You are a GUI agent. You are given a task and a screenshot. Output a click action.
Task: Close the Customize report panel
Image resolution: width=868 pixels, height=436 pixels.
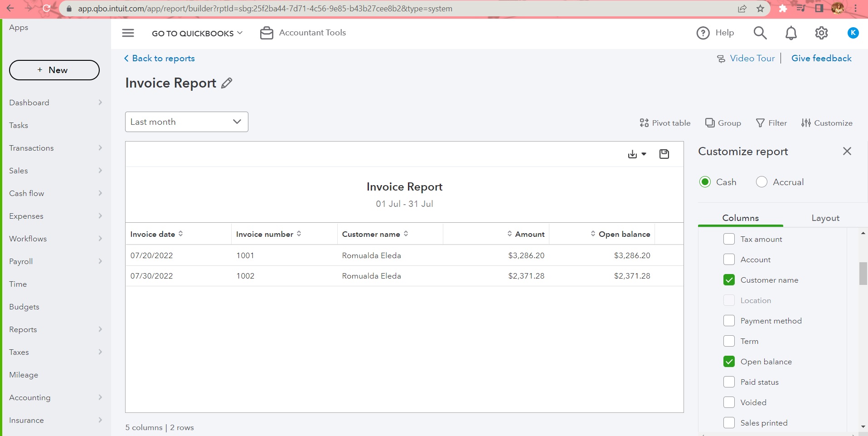[847, 151]
